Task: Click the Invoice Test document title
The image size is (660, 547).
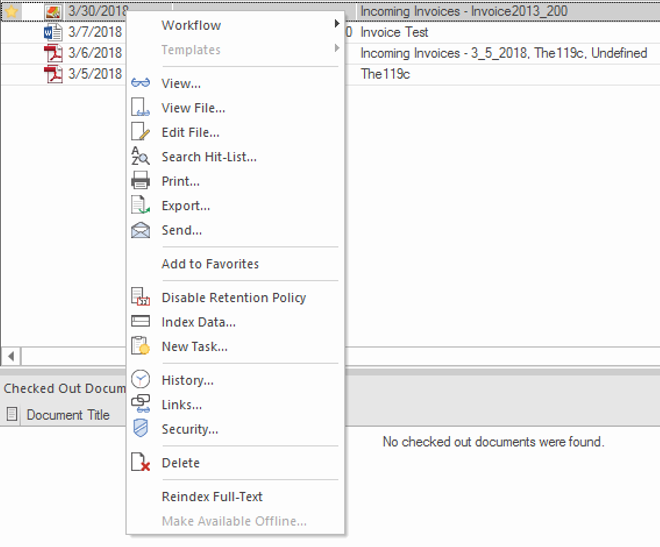Action: (394, 32)
